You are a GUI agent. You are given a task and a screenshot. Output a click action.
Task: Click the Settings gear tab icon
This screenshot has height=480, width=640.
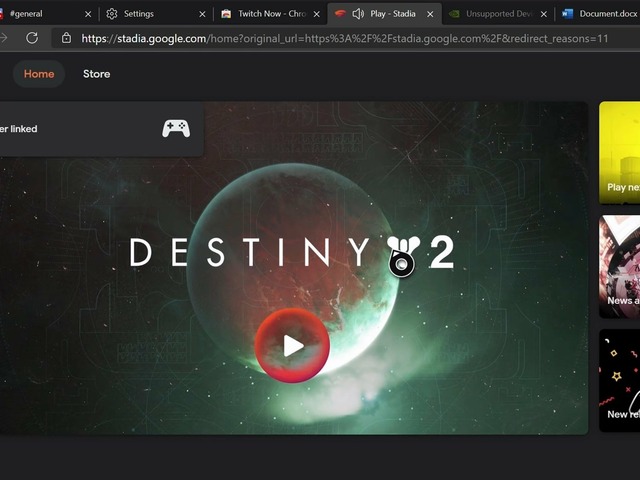112,14
